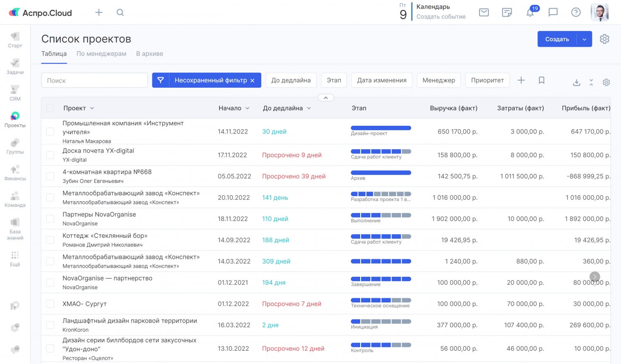Switch to По менеджерам tab
Image resolution: width=621 pixels, height=364 pixels.
tap(101, 54)
